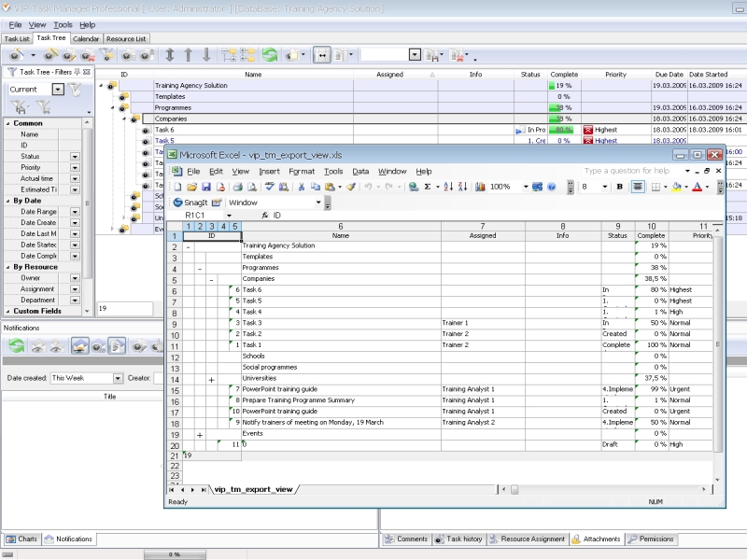Click the refresh icon in the Notifications panel

point(17,345)
